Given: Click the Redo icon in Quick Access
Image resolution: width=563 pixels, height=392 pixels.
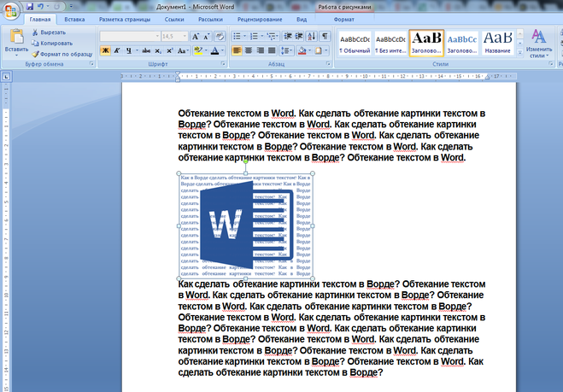Looking at the screenshot, I should tap(57, 7).
